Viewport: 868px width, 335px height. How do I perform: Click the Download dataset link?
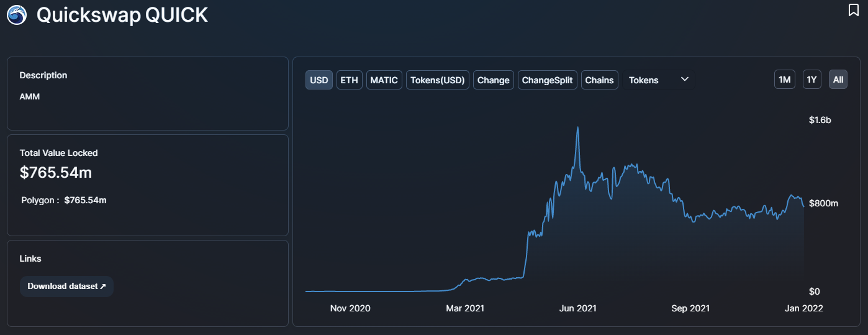[x=67, y=287]
